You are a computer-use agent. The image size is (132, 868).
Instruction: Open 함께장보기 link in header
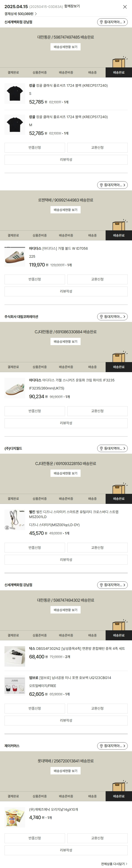pos(72,6)
